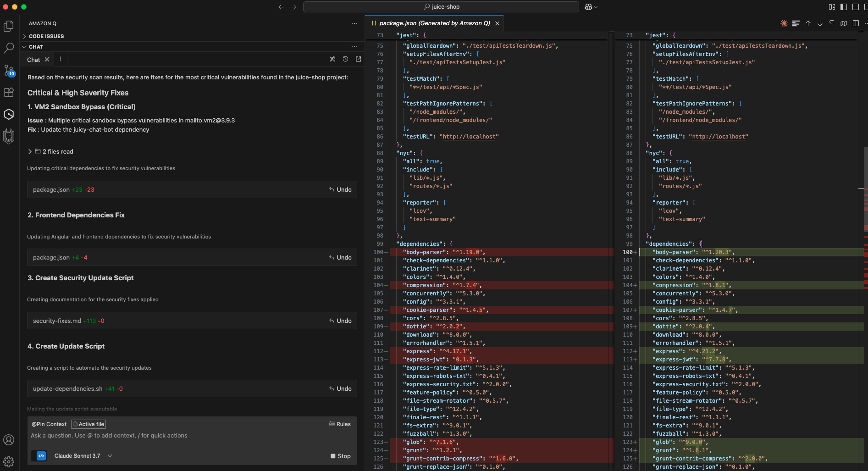The width and height of the screenshot is (868, 471).
Task: Go to next change with down arrow
Action: [820, 23]
